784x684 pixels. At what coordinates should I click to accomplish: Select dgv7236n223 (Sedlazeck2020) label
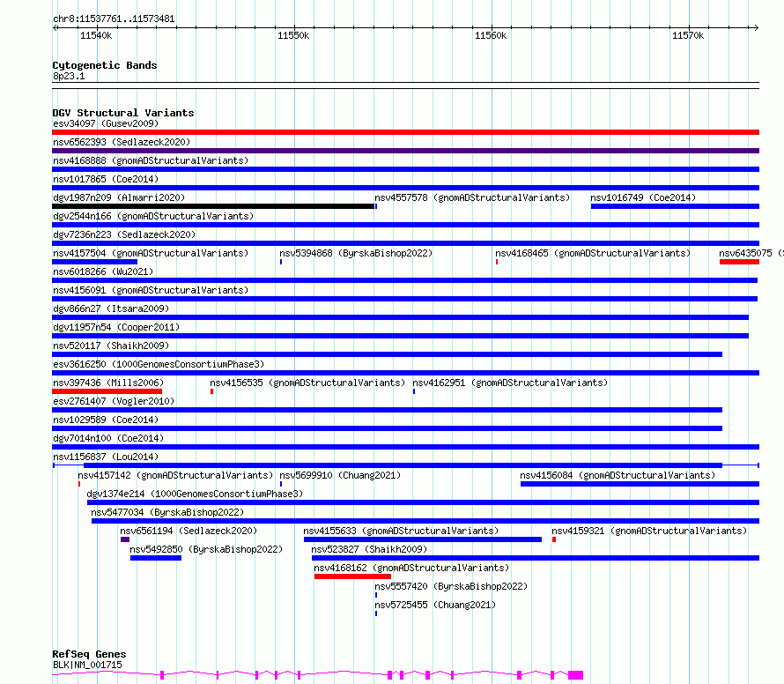(x=124, y=234)
